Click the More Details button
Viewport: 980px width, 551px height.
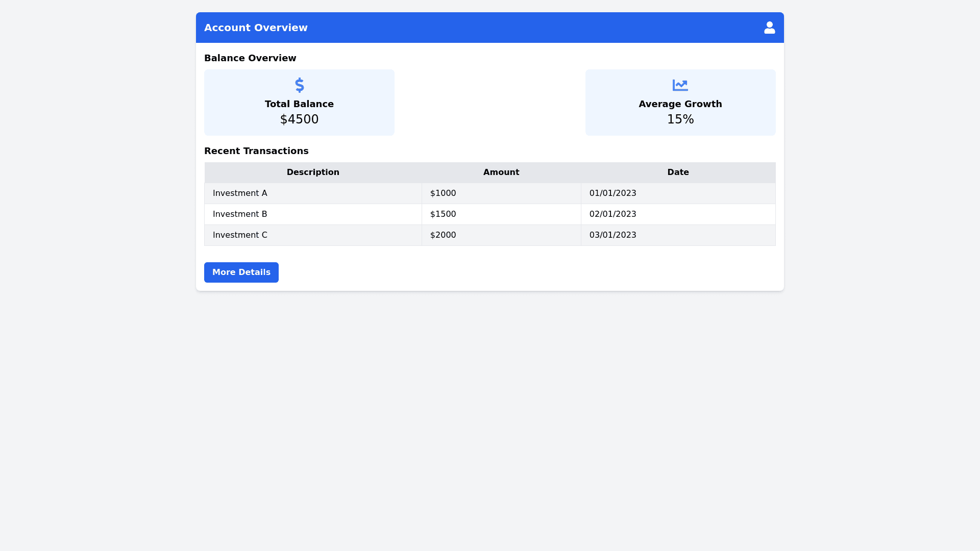click(241, 272)
